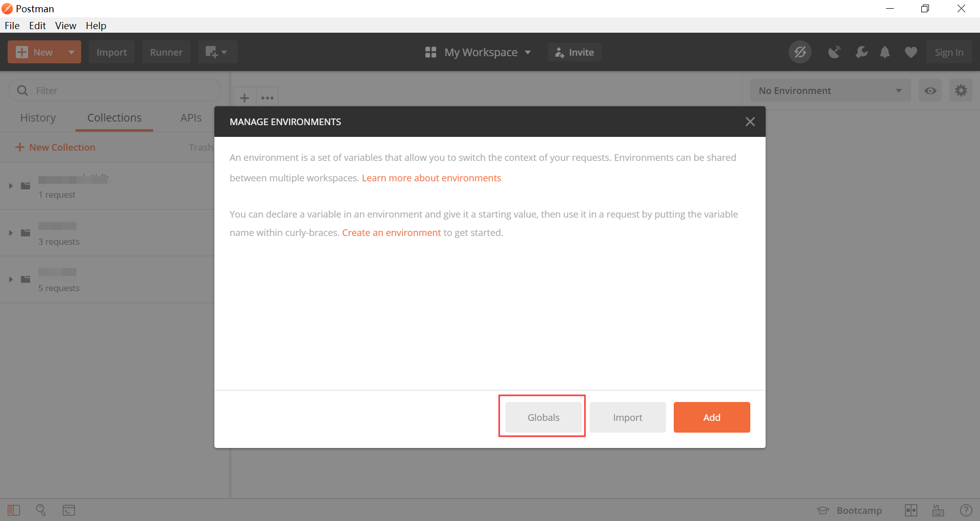
Task: Click the Invite button
Action: tap(575, 52)
